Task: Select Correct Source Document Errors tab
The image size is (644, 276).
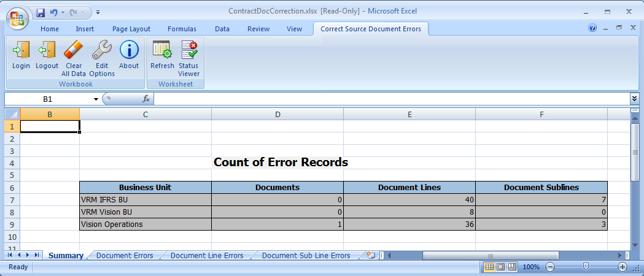Action: click(x=371, y=29)
